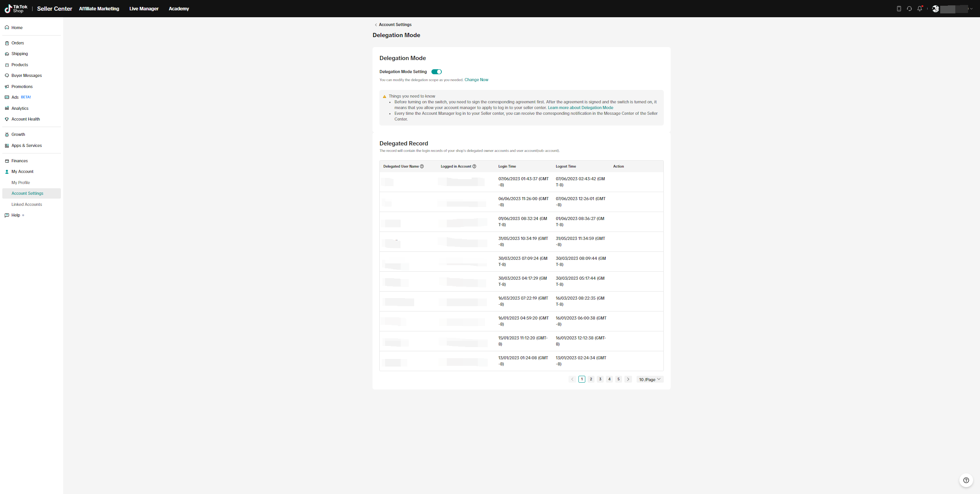
Task: Go back to Account Settings breadcrumb
Action: [395, 24]
